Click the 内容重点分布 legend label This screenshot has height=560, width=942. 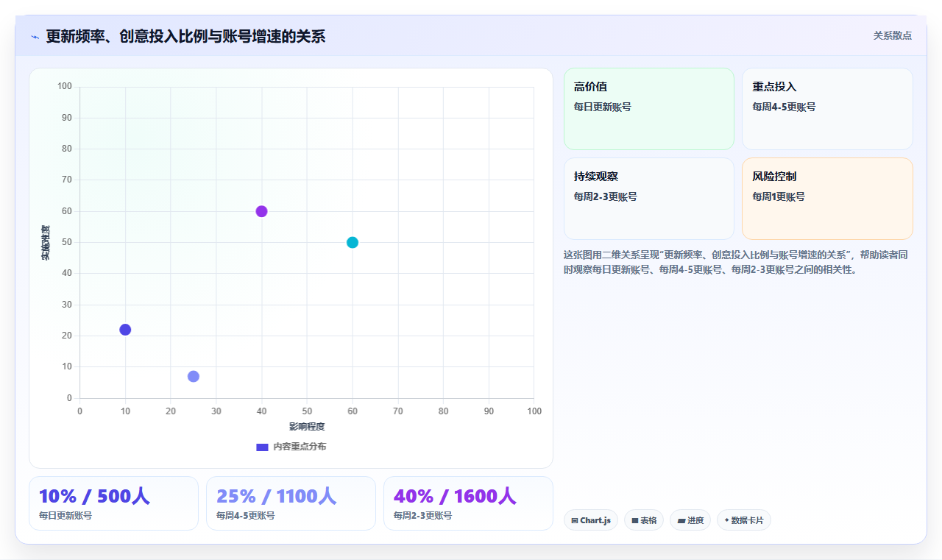pos(300,447)
